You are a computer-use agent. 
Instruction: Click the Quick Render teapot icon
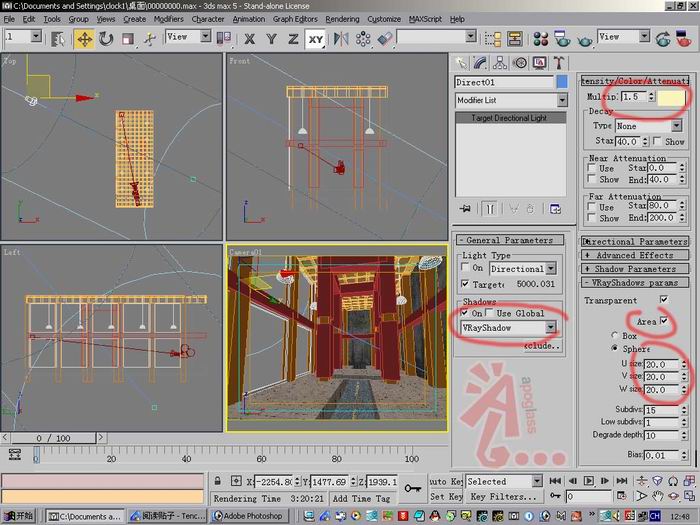[584, 40]
